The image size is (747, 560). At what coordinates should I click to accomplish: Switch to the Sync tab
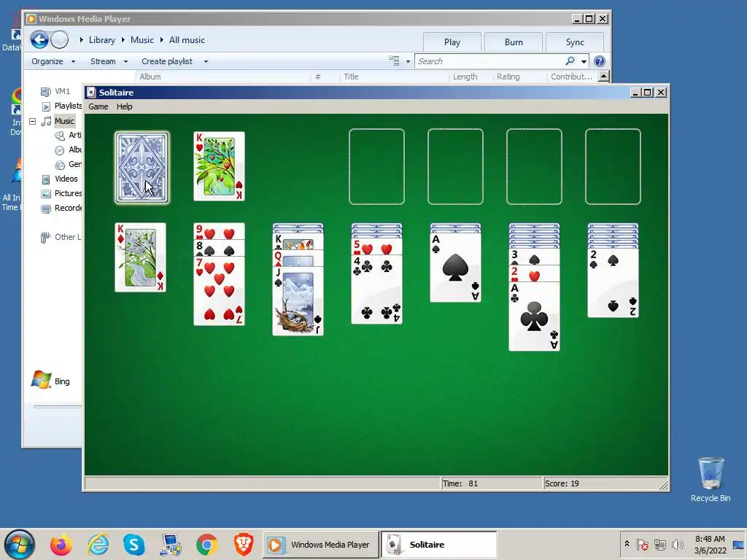(x=575, y=42)
